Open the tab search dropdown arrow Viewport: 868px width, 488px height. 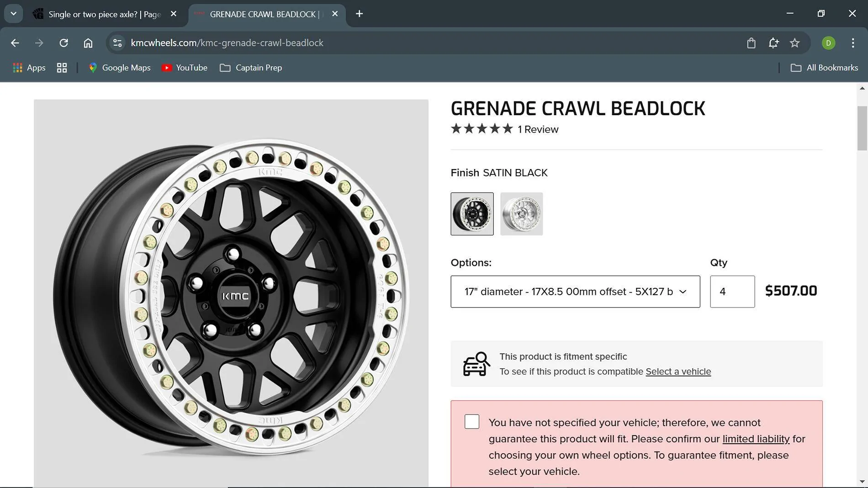pos(14,14)
